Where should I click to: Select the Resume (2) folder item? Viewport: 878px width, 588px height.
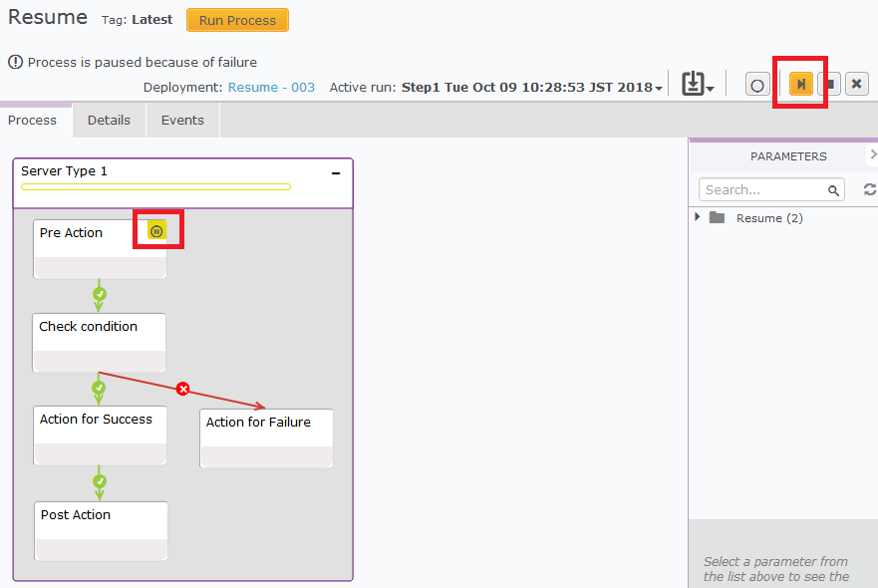click(769, 218)
